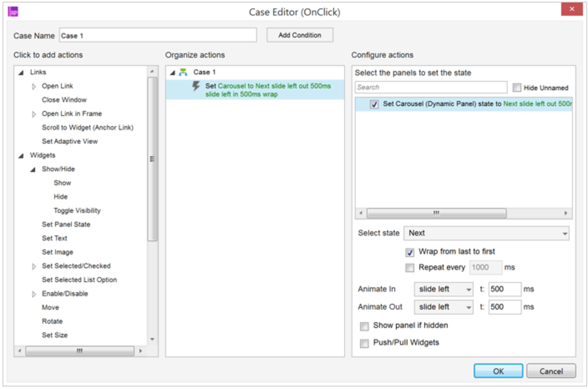Click the actions list vertical scrollbar thumb
The width and height of the screenshot is (588, 389).
click(x=152, y=159)
